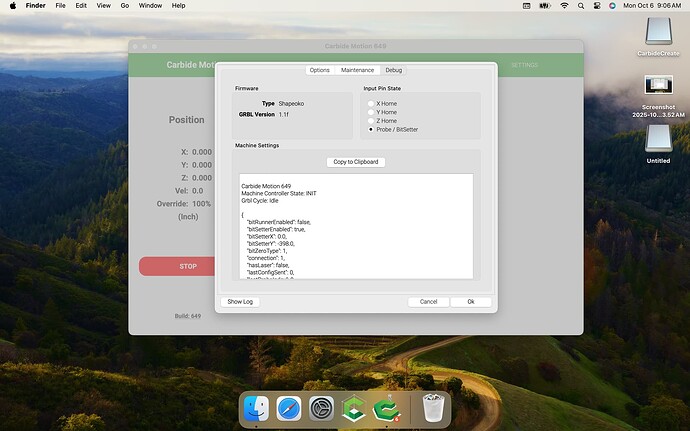The image size is (690, 431).
Task: Switch to the Options tab
Action: [319, 70]
